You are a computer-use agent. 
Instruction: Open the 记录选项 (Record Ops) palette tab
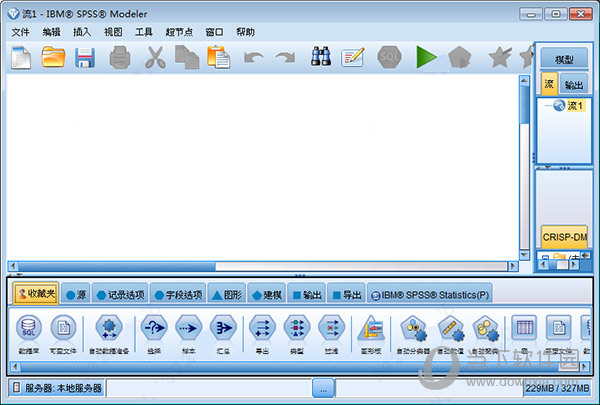tap(121, 294)
